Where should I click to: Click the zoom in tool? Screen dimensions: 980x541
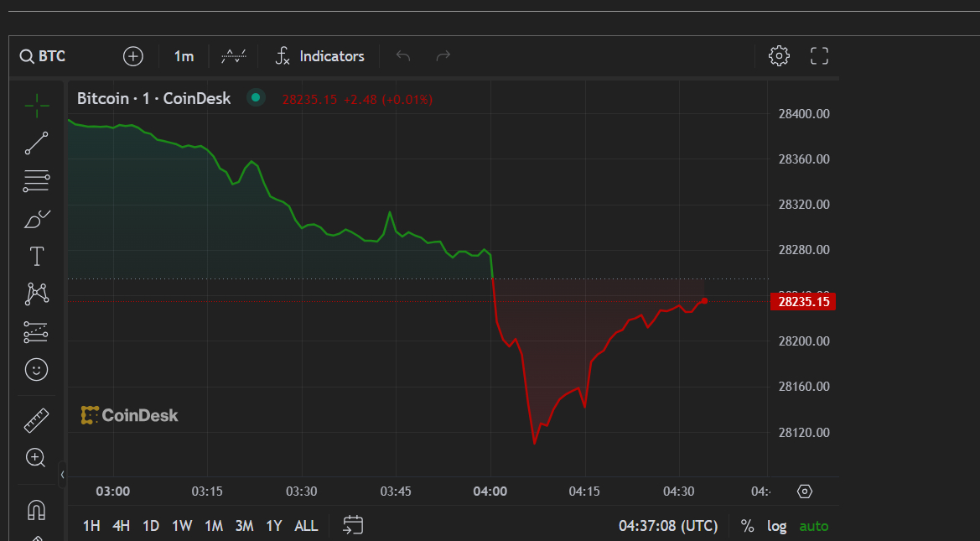click(x=36, y=458)
